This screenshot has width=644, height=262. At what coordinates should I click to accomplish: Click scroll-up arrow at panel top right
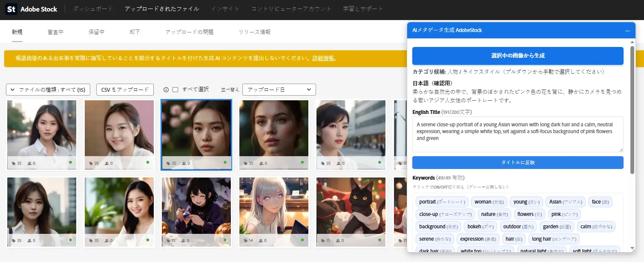pyautogui.click(x=632, y=42)
